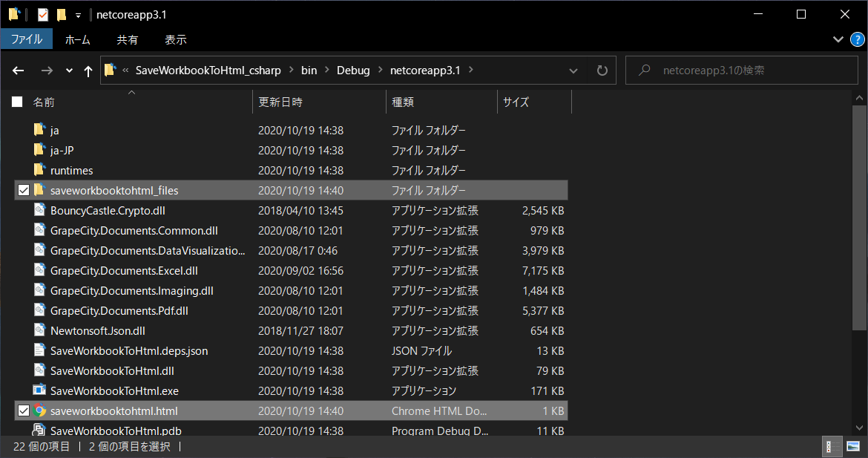Screen dimensions: 868x458
Task: Click the GrapeCity.Documents.Pdf.dll file icon
Action: [39, 310]
